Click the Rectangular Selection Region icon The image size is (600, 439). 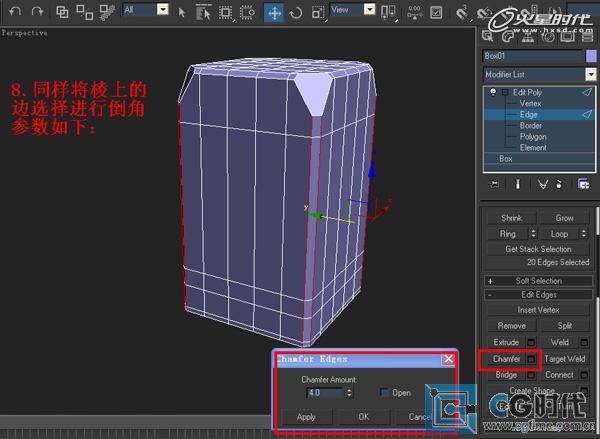(225, 13)
